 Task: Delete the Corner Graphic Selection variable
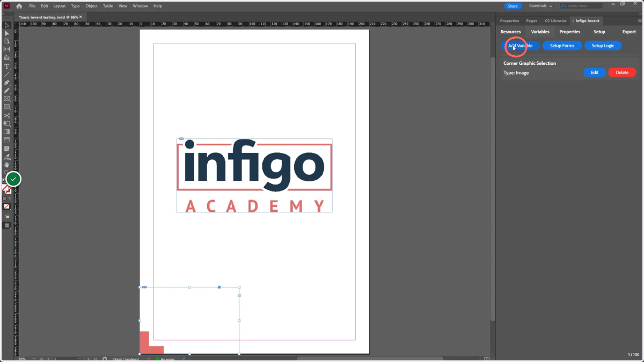[x=622, y=72]
